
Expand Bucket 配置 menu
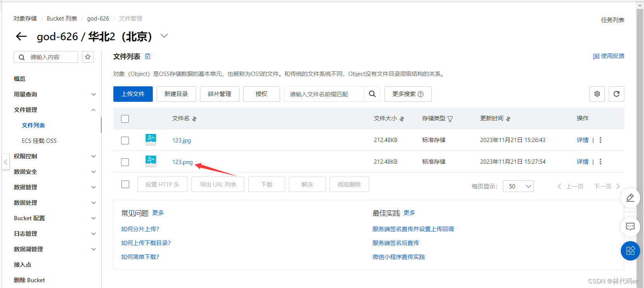pos(93,218)
